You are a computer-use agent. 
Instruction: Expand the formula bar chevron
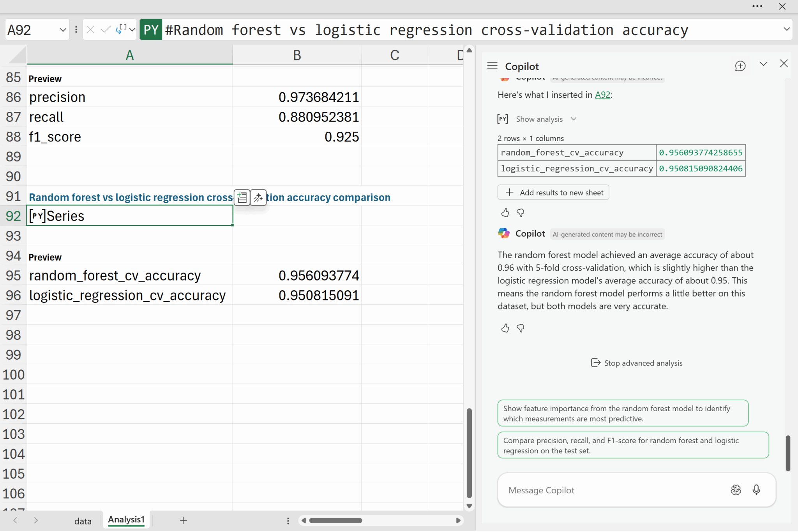(x=786, y=29)
